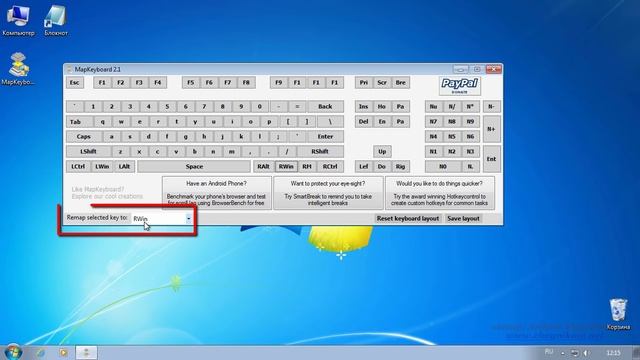Select the highlighted RWin key
640x360 pixels.
pos(286,167)
